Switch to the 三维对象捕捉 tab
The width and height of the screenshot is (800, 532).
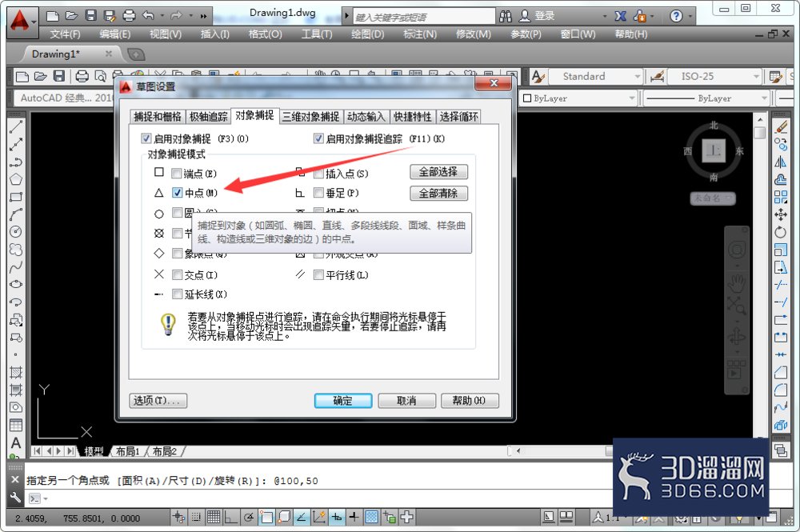point(310,117)
